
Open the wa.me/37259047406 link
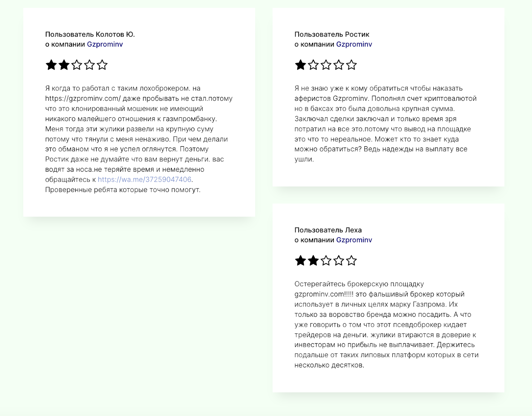tap(145, 179)
